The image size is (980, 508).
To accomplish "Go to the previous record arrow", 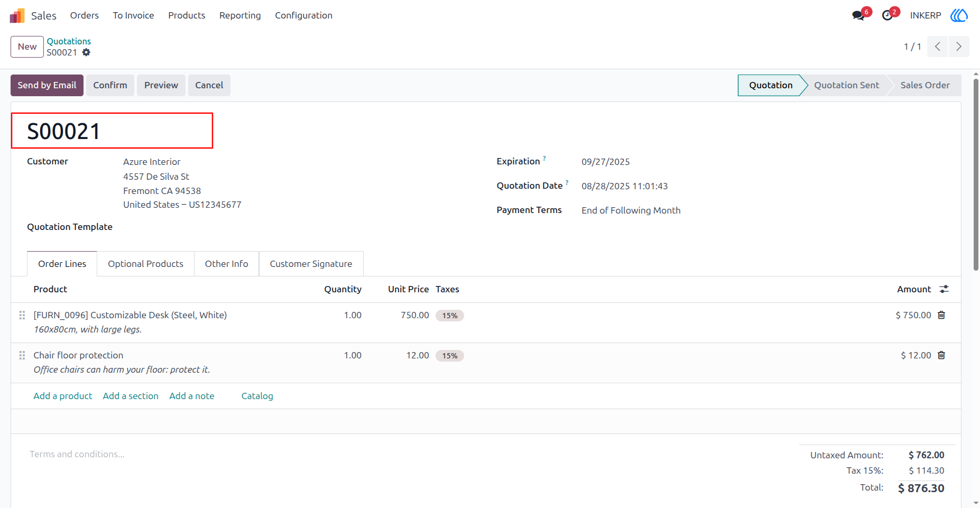I will (938, 47).
